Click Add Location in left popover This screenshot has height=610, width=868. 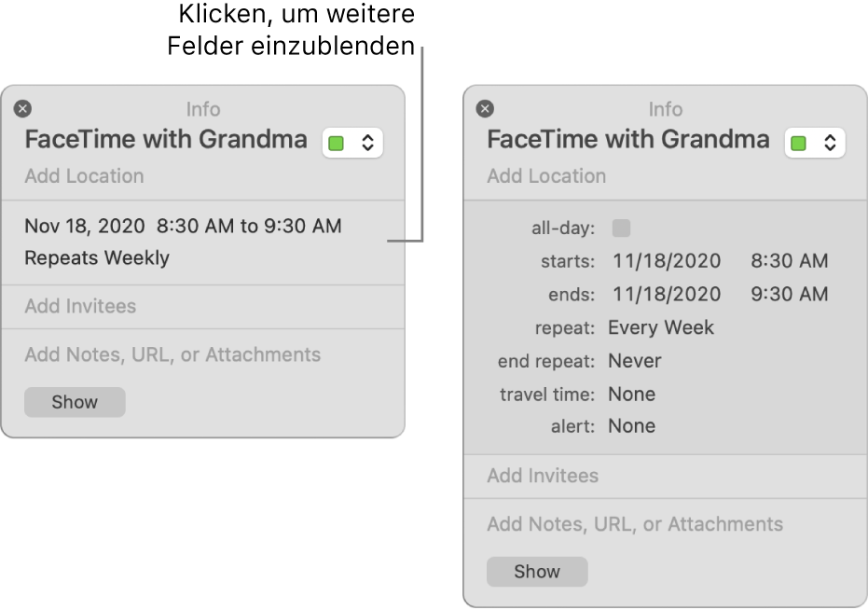click(84, 176)
